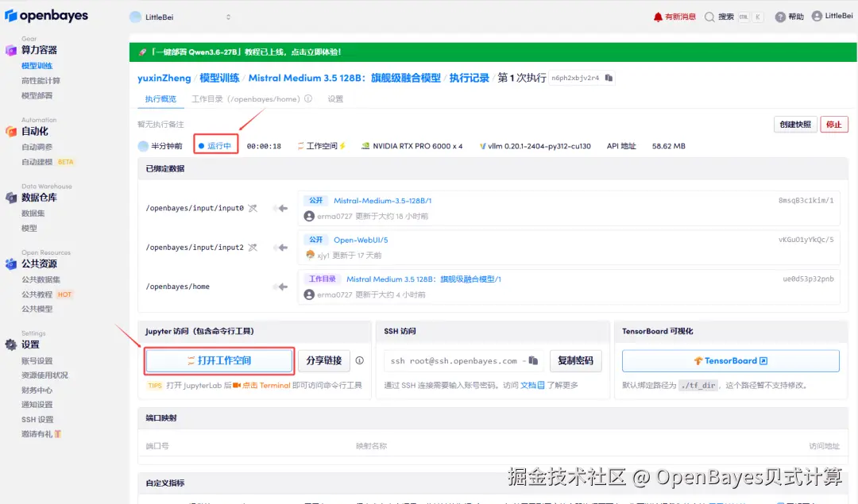Open the SSH 文档 link
Viewport: 858px width, 504px height.
pyautogui.click(x=531, y=386)
